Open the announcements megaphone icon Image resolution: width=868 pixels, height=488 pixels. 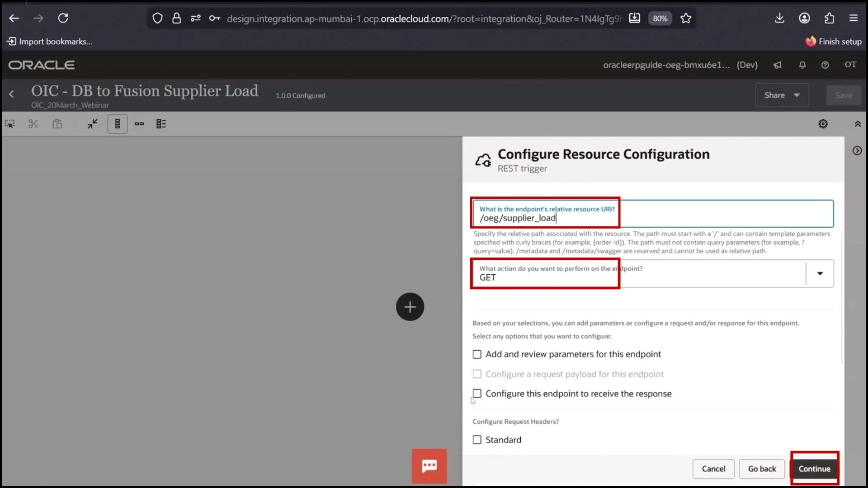click(777, 65)
